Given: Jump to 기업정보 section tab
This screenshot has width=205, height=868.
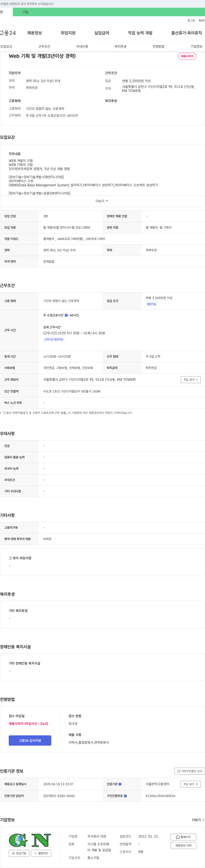Looking at the screenshot, I should tap(197, 46).
